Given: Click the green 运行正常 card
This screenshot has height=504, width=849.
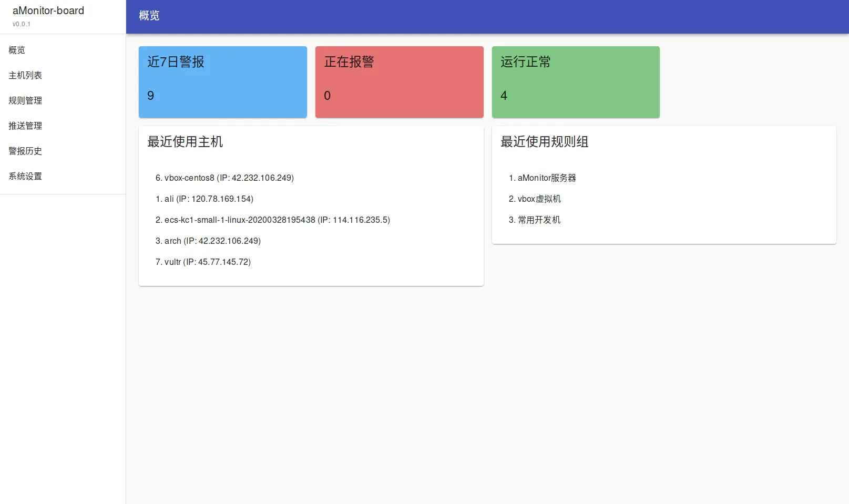Looking at the screenshot, I should pyautogui.click(x=576, y=82).
